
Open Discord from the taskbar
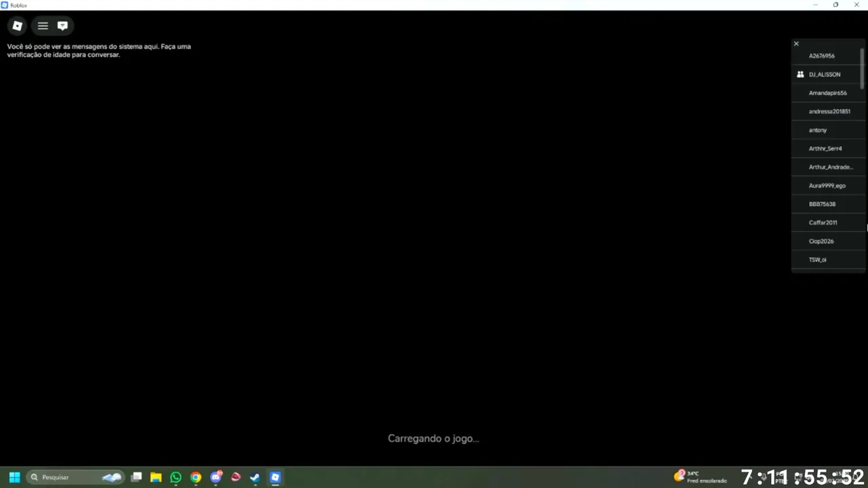coord(216,477)
